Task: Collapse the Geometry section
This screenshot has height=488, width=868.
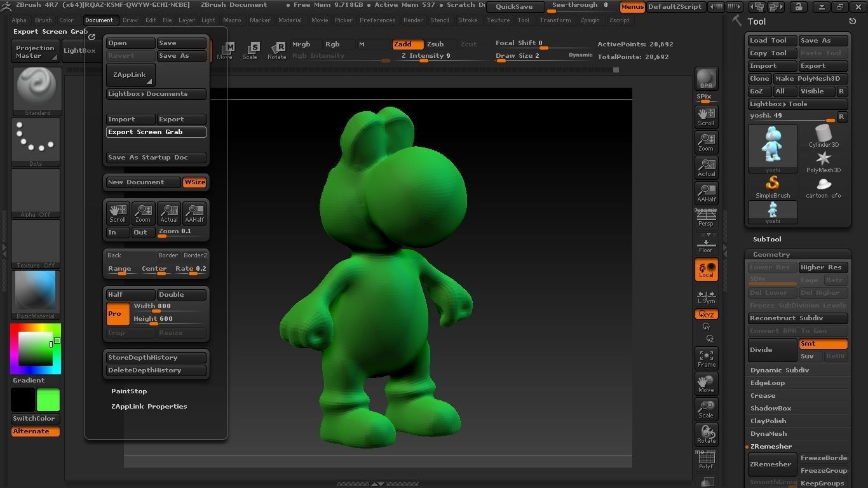Action: pyautogui.click(x=771, y=255)
